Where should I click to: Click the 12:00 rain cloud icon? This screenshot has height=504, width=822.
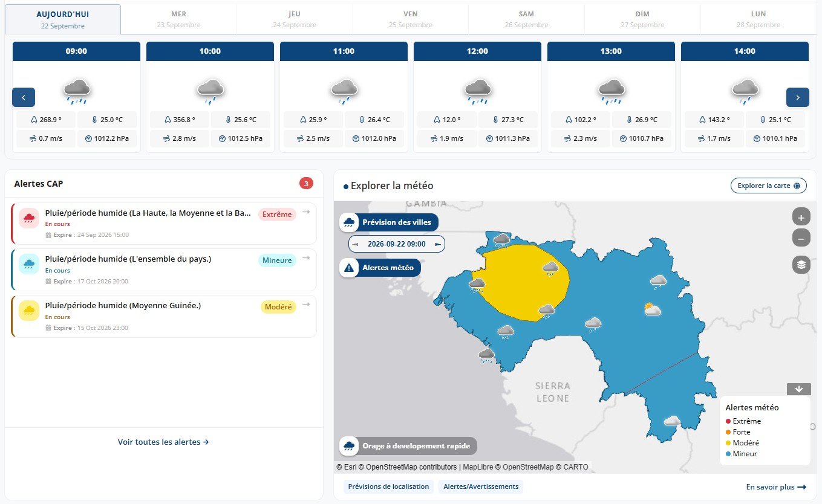pyautogui.click(x=478, y=91)
